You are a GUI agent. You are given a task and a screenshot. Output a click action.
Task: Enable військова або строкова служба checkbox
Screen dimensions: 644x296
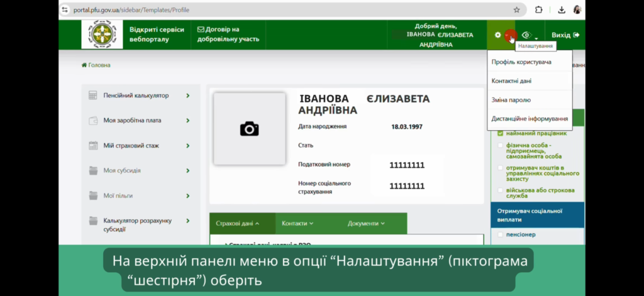(x=501, y=190)
